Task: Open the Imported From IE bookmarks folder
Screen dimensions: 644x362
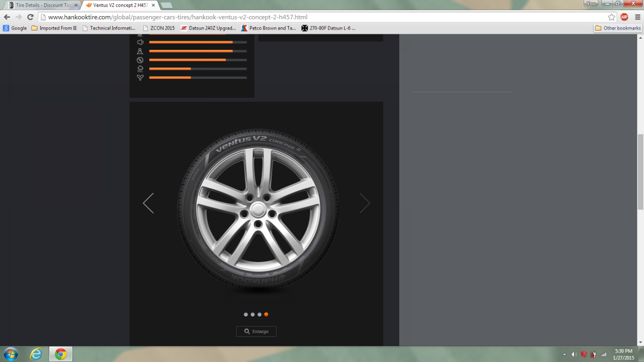Action: [x=54, y=28]
